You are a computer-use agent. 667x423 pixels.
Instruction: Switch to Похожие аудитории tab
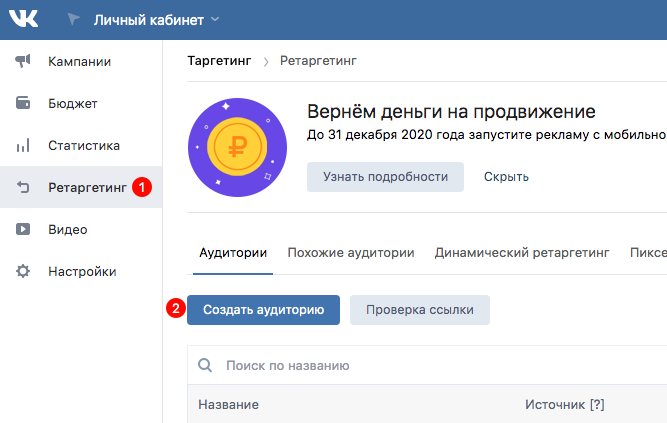(351, 253)
